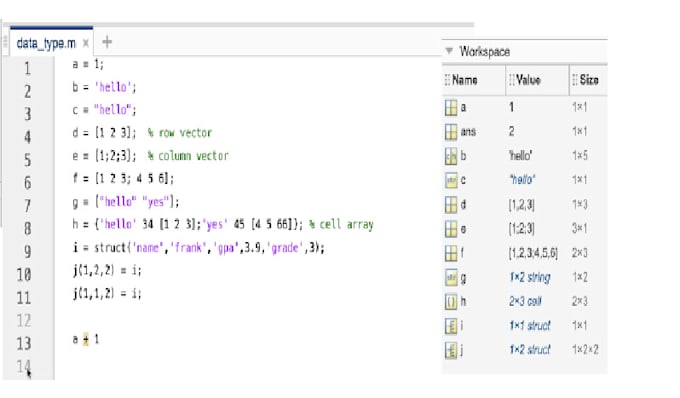The width and height of the screenshot is (680, 398).
Task: Open the '1×2 string' value of g
Action: coord(530,277)
